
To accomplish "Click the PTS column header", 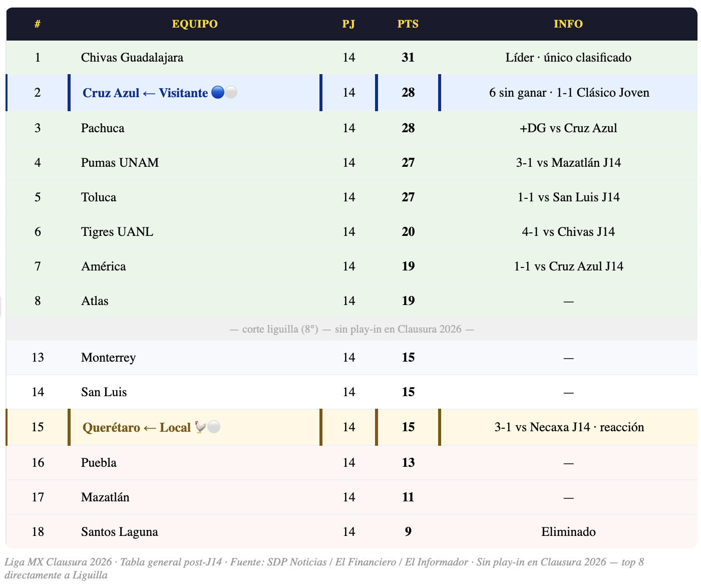I will click(408, 24).
